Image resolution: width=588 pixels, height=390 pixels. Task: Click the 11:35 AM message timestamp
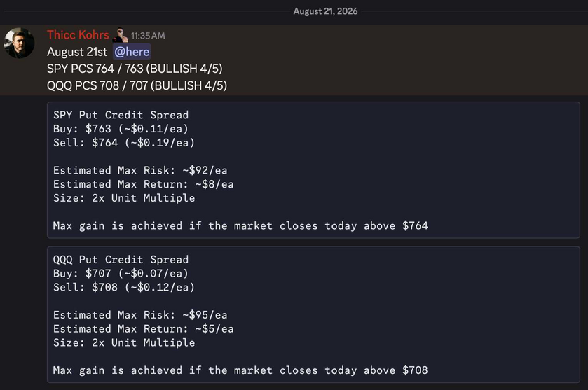[148, 36]
